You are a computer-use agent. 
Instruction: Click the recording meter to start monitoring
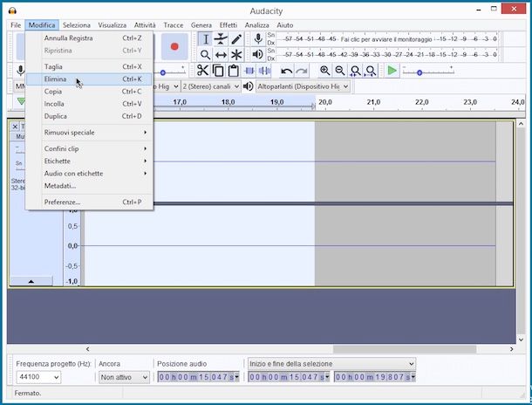tap(386, 39)
